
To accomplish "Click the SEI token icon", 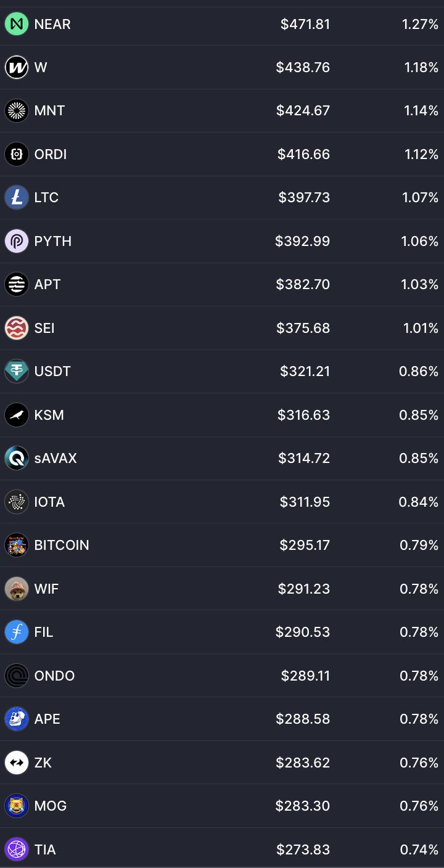I will (x=17, y=328).
